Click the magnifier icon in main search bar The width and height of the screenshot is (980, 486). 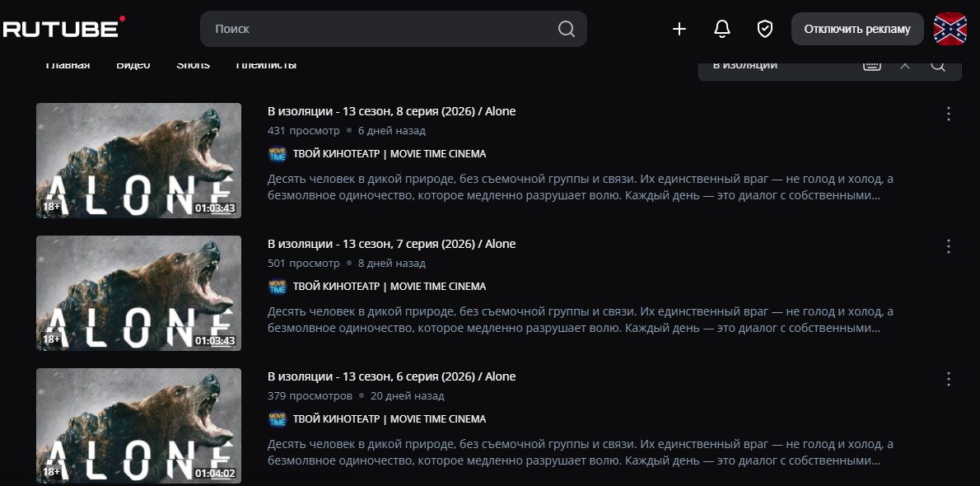[x=567, y=29]
